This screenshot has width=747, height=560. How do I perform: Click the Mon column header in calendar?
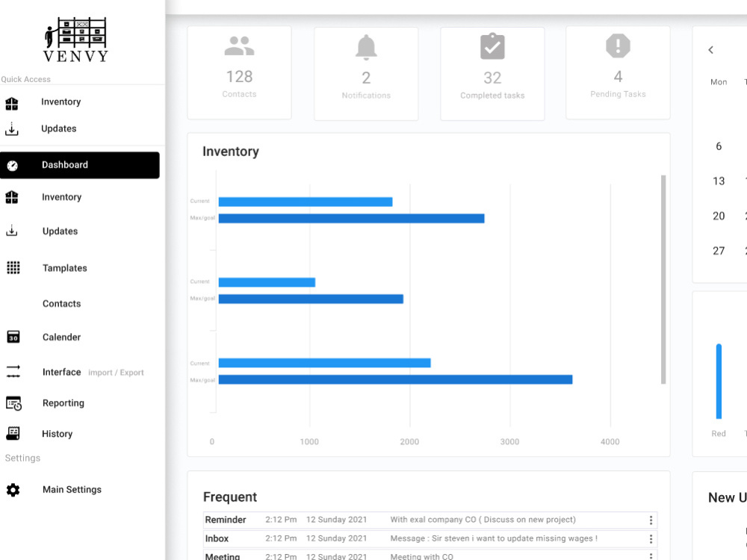click(719, 82)
